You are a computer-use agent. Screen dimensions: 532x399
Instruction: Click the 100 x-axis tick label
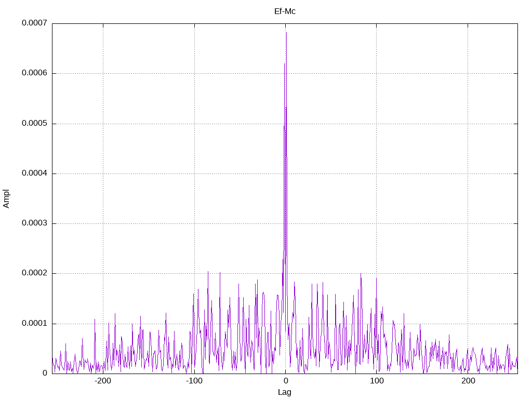point(377,381)
